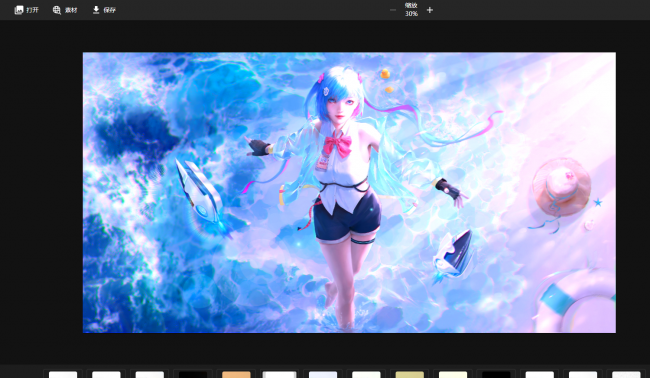
Task: Select the khaki-colored thumbnail in bottom strip
Action: 410,375
